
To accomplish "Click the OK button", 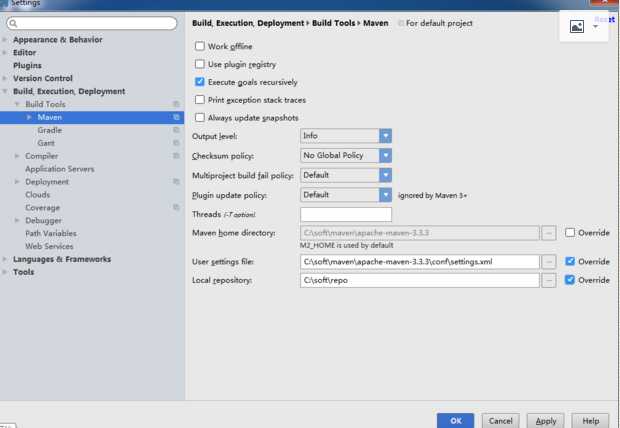I will tap(456, 421).
